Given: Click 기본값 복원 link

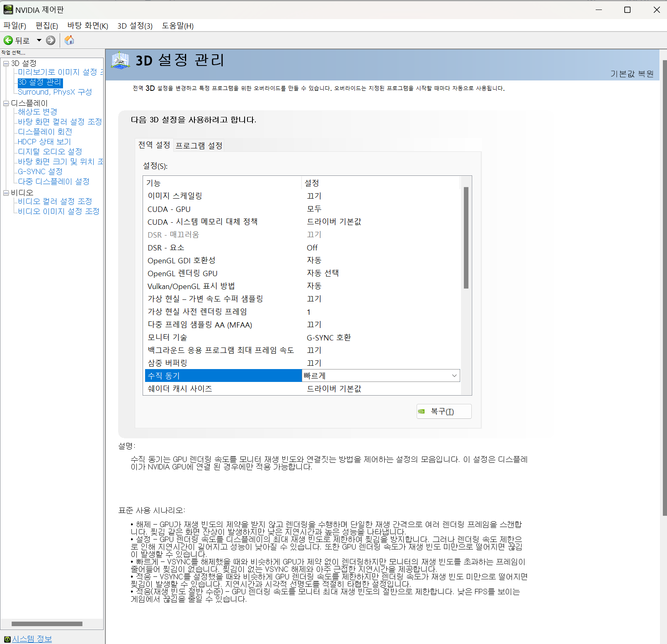Looking at the screenshot, I should [x=632, y=74].
